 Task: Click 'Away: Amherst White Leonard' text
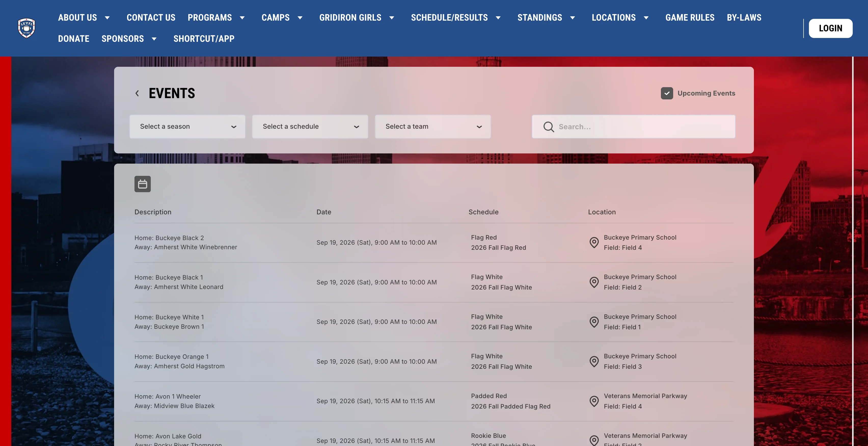pos(179,287)
